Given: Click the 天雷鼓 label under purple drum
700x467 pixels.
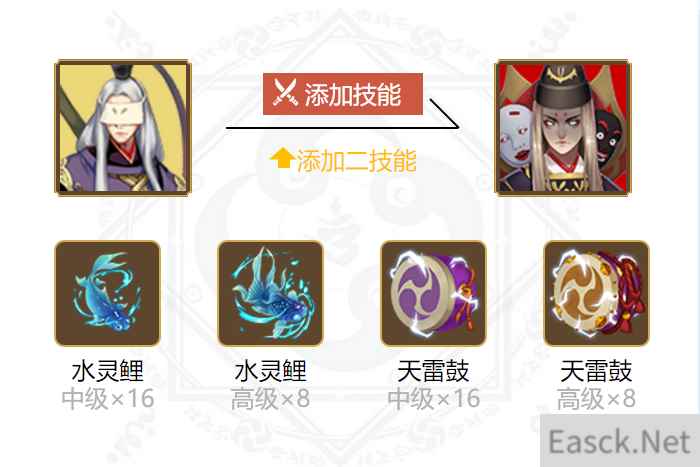Looking at the screenshot, I should click(x=433, y=371).
